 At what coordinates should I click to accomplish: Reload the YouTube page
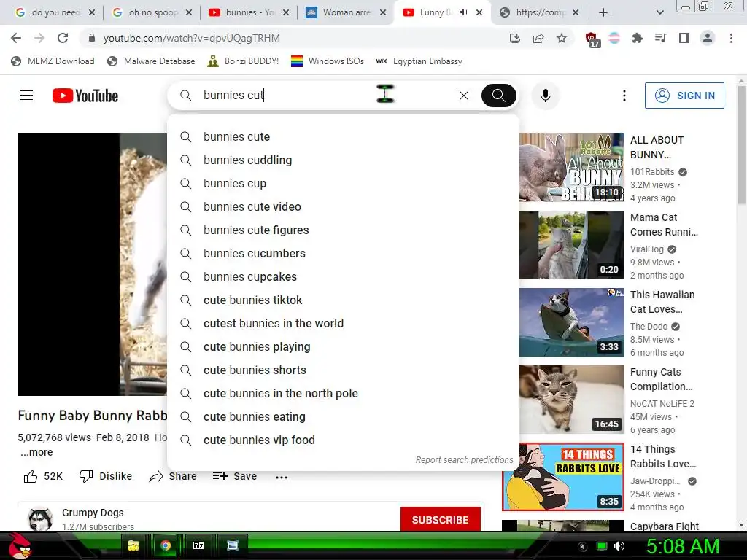point(63,38)
